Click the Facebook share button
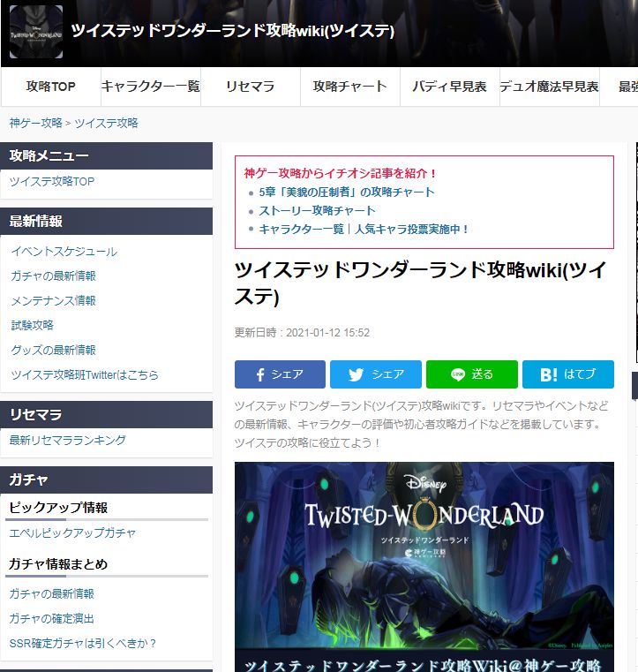 coord(280,374)
